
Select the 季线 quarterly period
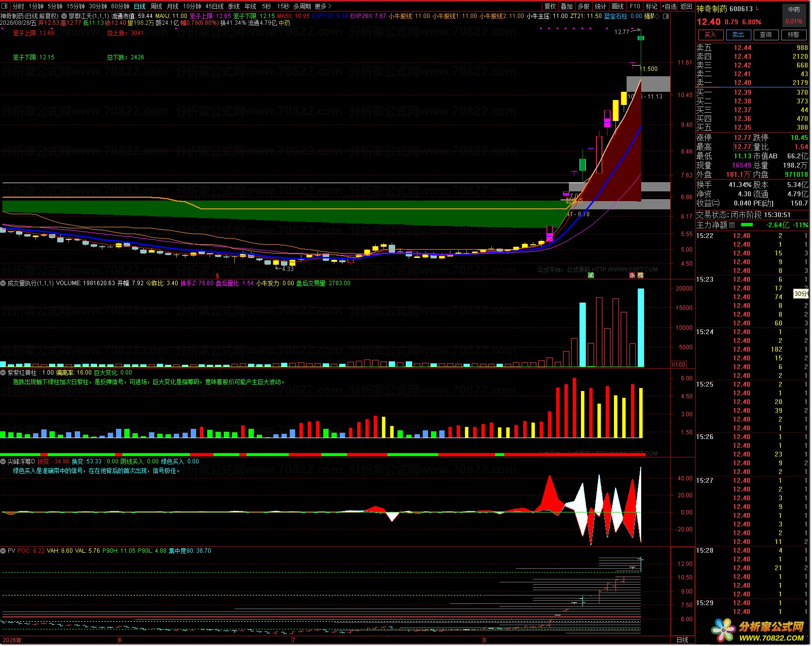point(234,6)
